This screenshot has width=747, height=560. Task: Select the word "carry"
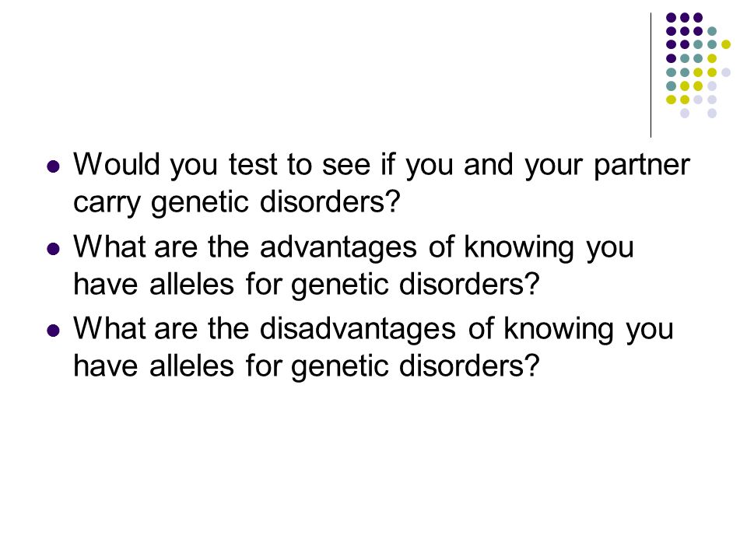(107, 203)
